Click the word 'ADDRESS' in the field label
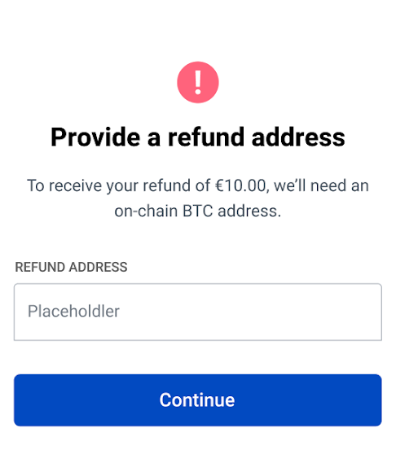This screenshot has height=472, width=394. coord(98,267)
